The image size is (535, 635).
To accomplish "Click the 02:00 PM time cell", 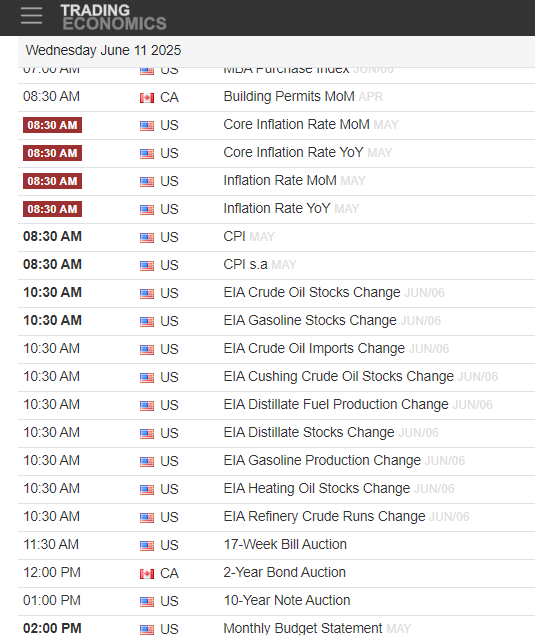I will [x=52, y=628].
